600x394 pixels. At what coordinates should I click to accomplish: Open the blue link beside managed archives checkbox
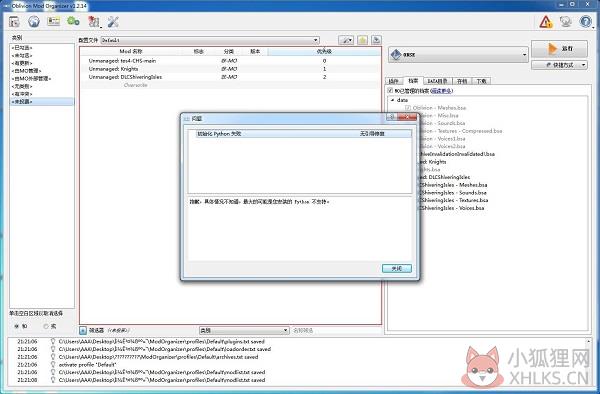[442, 91]
